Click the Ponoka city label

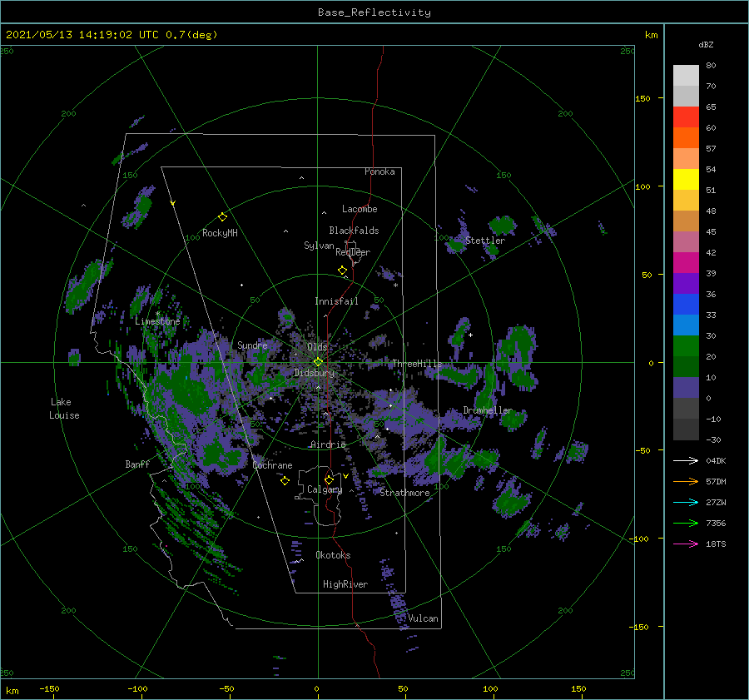[x=379, y=171]
